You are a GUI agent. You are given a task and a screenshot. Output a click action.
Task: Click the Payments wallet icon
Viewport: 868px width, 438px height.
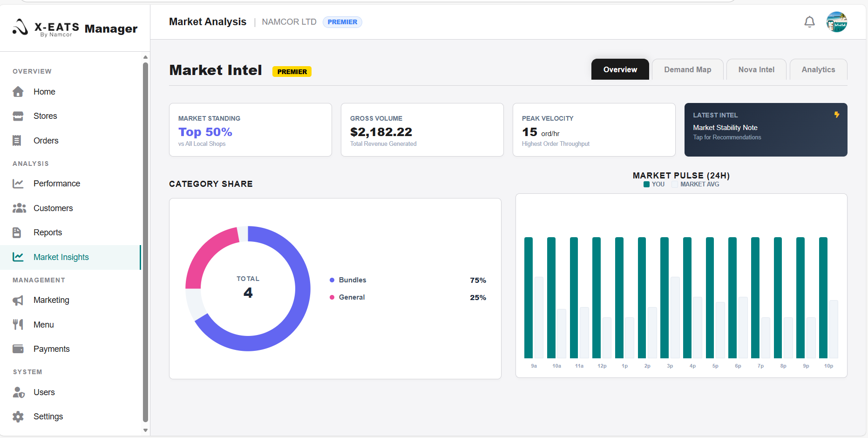click(18, 349)
